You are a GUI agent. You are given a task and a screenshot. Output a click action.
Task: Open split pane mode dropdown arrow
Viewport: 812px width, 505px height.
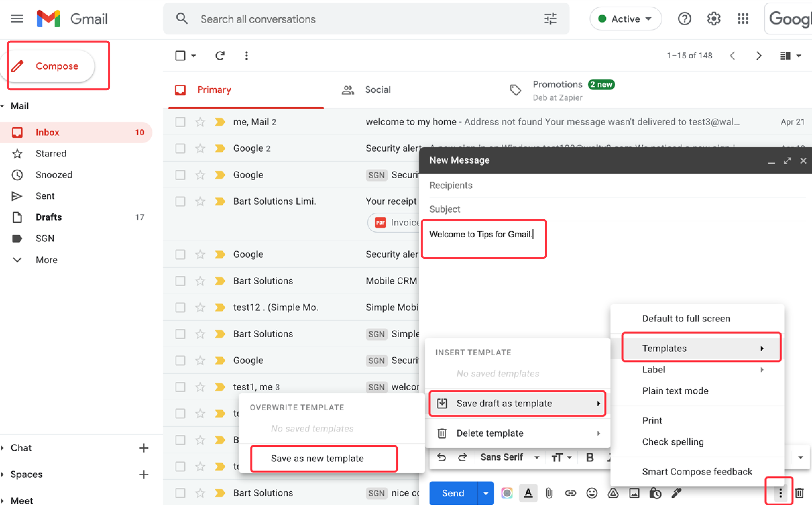(798, 56)
